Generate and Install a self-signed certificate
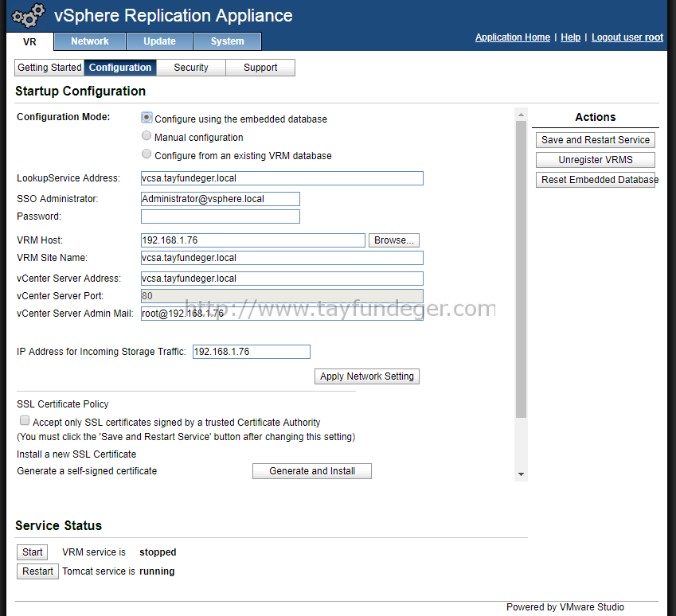Screen dimensions: 676x616 [x=312, y=471]
